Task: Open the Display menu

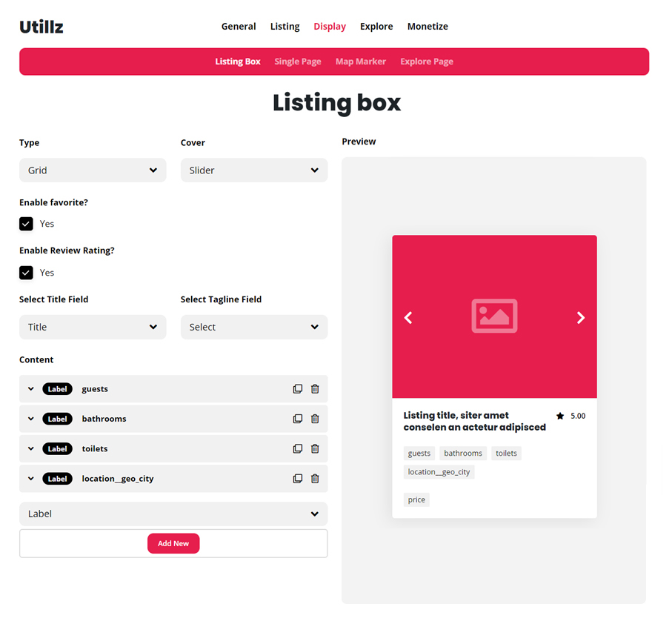Action: [x=330, y=27]
